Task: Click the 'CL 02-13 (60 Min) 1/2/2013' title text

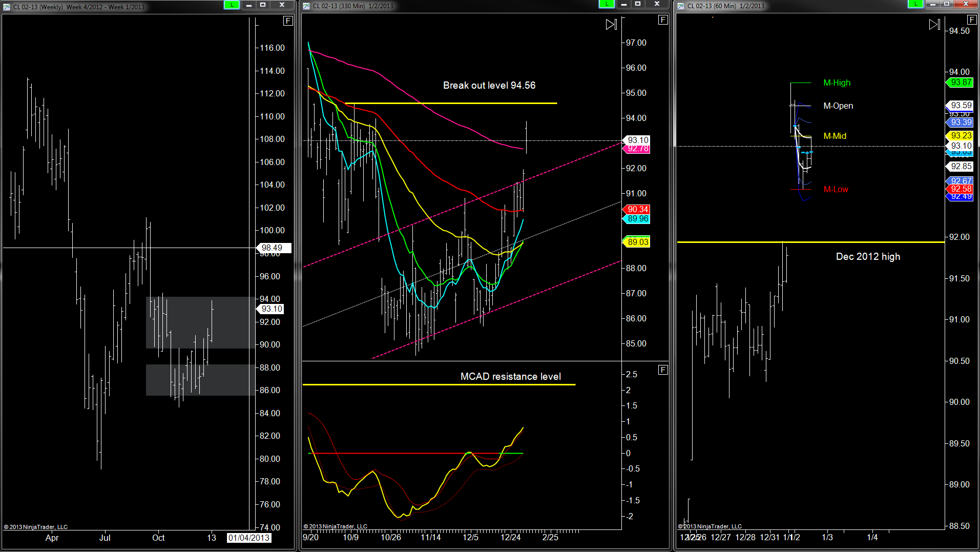Action: click(x=725, y=6)
